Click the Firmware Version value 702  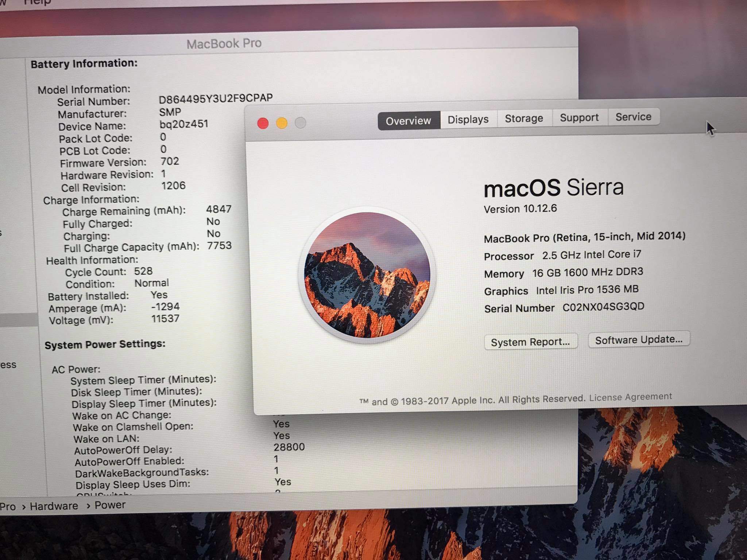(x=170, y=161)
